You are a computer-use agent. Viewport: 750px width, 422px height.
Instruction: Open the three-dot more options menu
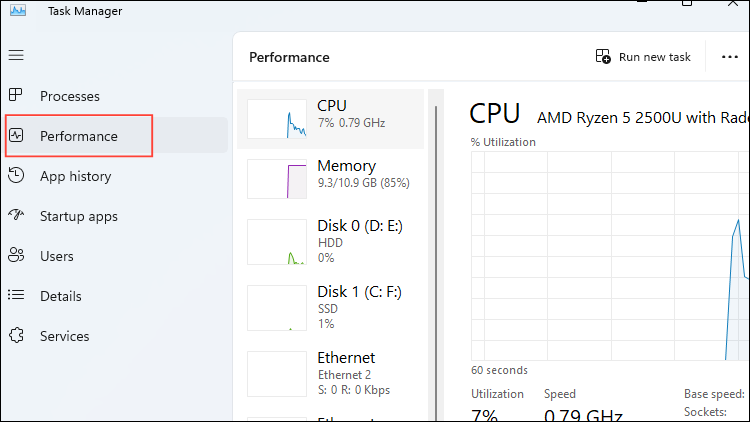pos(729,57)
